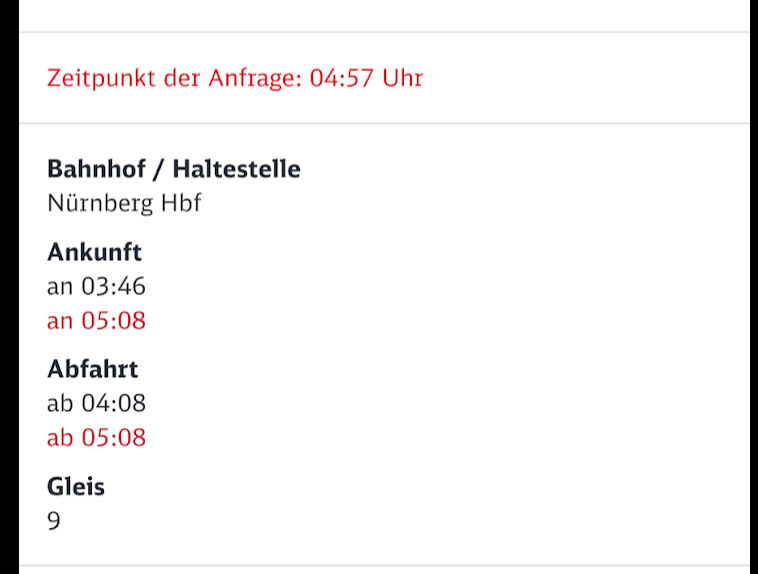Click the bold "Abfahrt" heading

click(92, 369)
